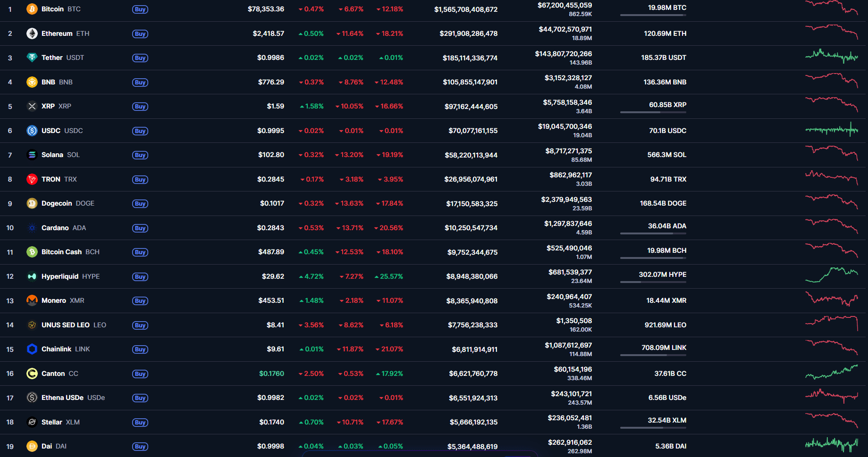Click the Solana logo icon
The image size is (868, 457).
32,155
